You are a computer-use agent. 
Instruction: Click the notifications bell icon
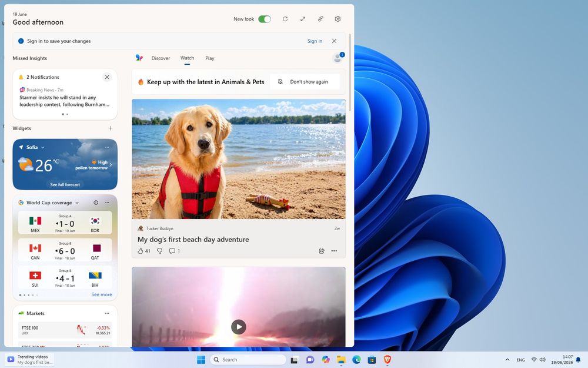click(x=21, y=77)
